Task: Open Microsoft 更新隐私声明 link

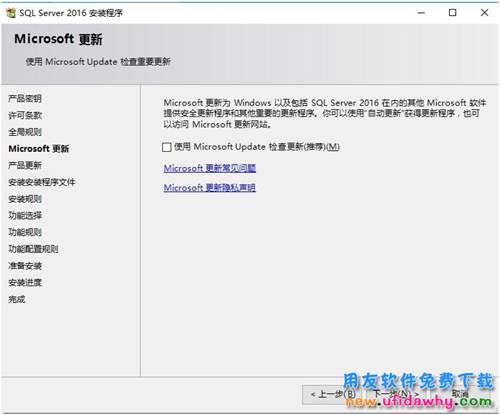Action: (209, 188)
